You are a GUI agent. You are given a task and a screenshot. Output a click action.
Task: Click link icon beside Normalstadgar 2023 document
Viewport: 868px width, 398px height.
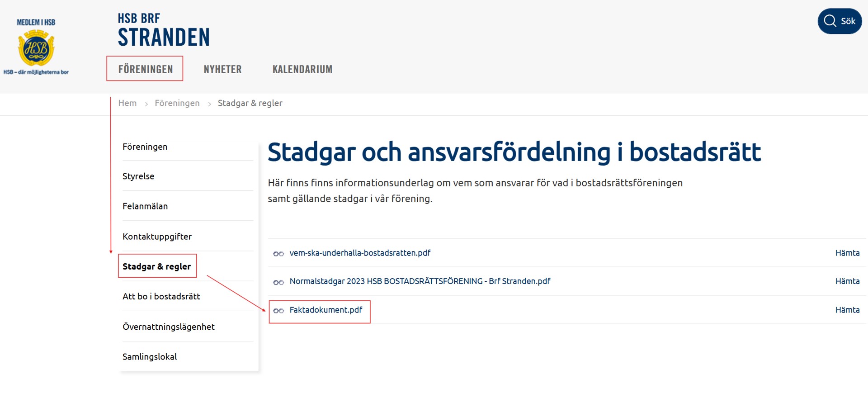278,282
